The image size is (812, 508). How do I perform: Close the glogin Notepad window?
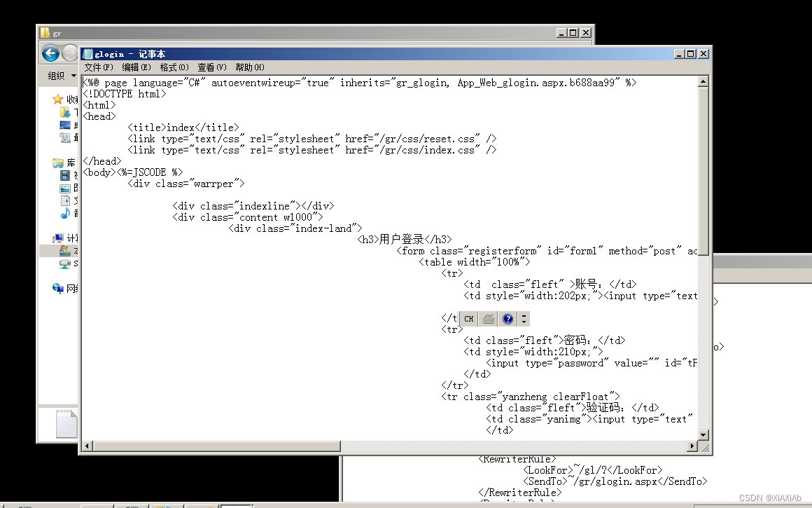click(703, 54)
